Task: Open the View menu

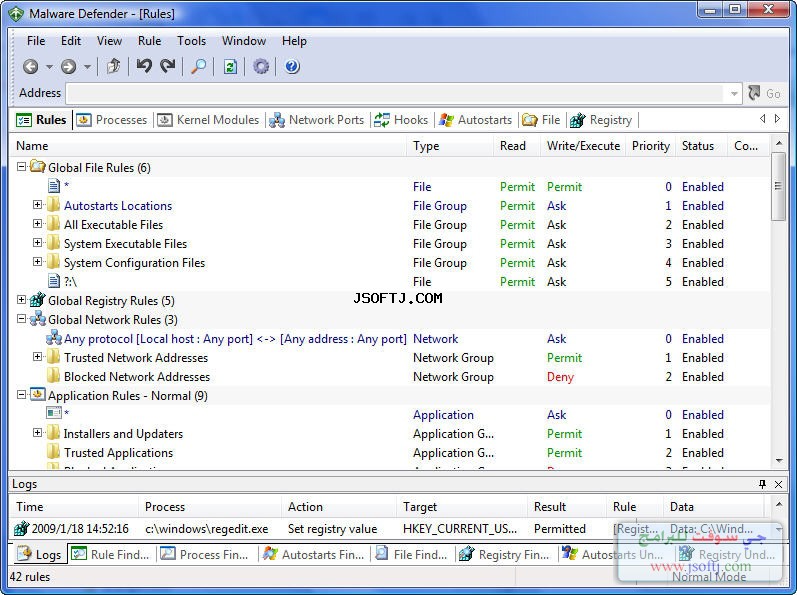Action: click(109, 41)
